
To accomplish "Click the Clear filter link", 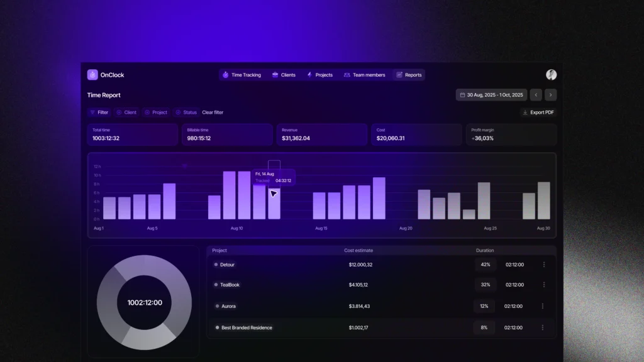I will tap(213, 112).
